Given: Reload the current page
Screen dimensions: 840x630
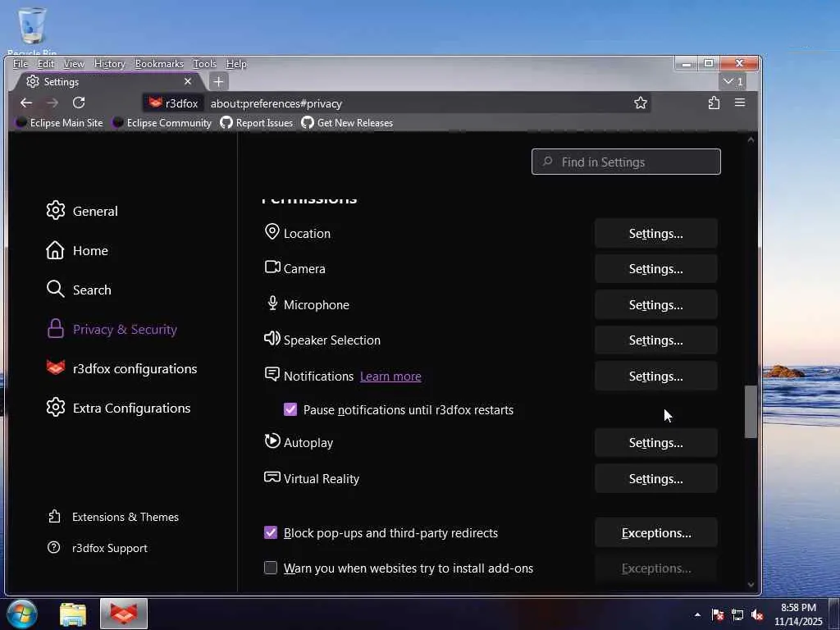Looking at the screenshot, I should pos(79,103).
